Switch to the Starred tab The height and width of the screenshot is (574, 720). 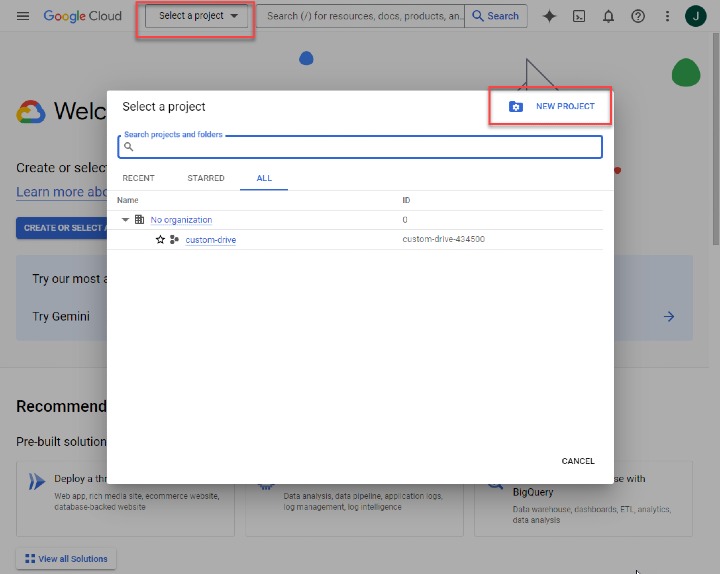click(x=206, y=178)
